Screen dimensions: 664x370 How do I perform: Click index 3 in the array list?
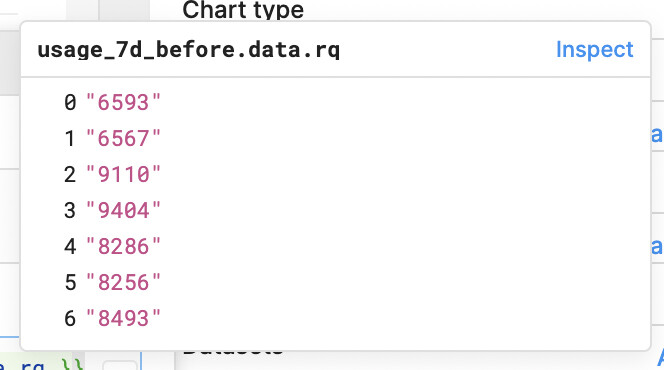click(70, 210)
